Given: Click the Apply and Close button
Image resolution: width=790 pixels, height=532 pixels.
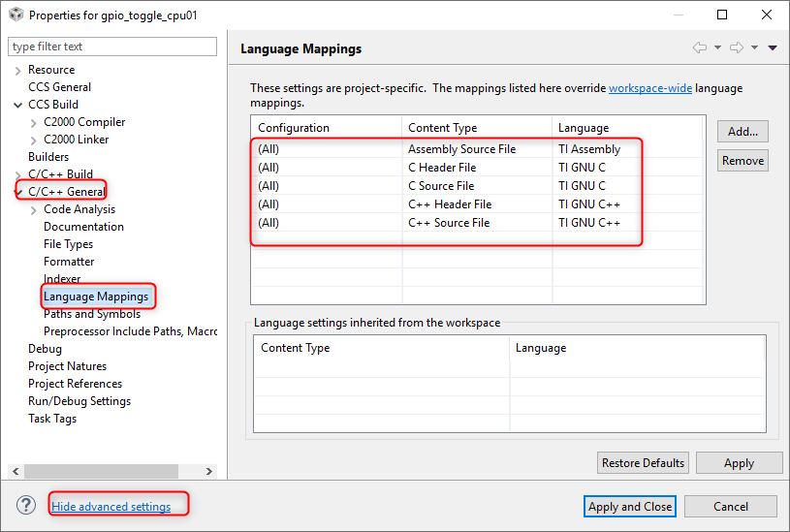Looking at the screenshot, I should (630, 507).
